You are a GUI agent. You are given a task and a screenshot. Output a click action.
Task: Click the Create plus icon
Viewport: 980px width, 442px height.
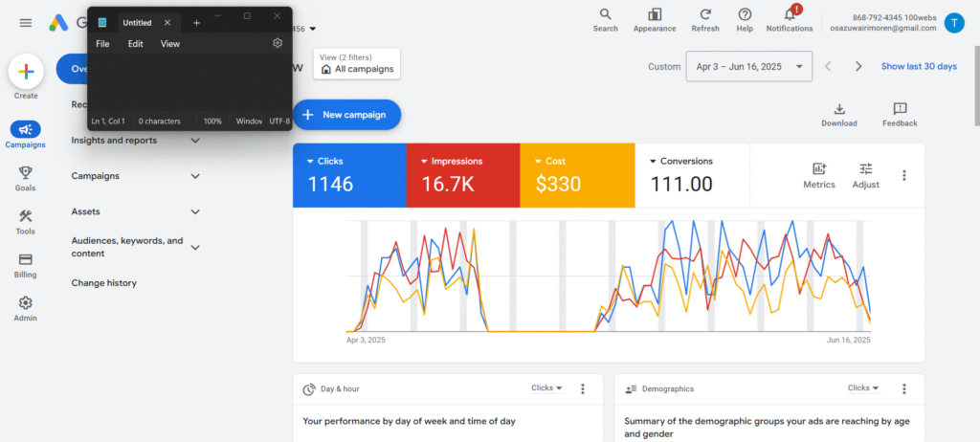(x=26, y=72)
